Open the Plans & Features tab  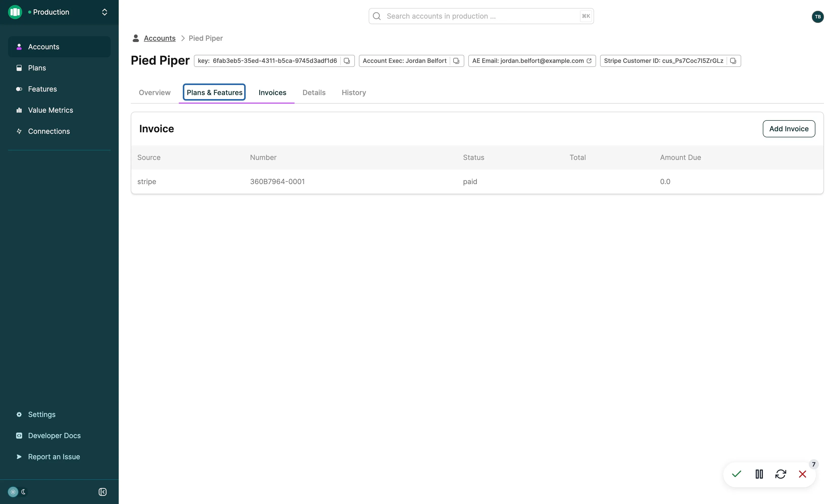point(215,92)
